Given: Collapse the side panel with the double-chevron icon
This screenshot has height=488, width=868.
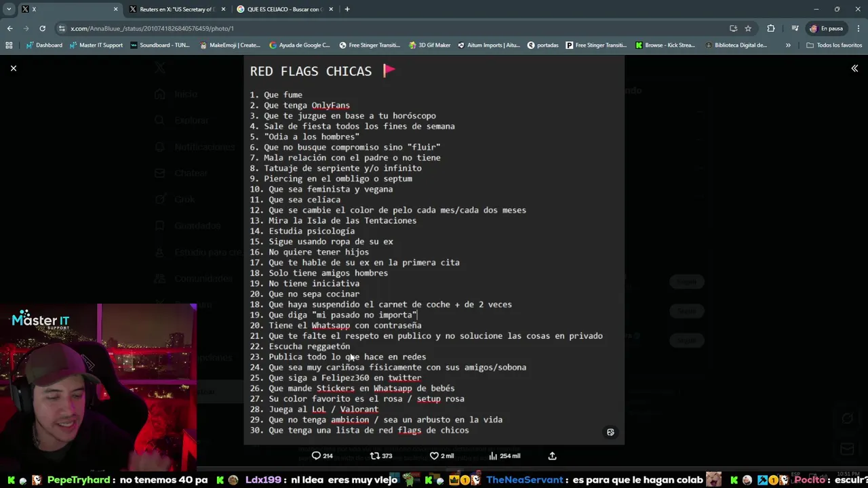Looking at the screenshot, I should pos(854,68).
